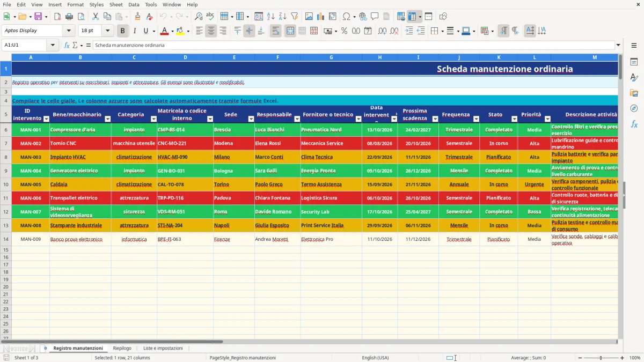Click cell MAN-004

pyautogui.click(x=31, y=171)
